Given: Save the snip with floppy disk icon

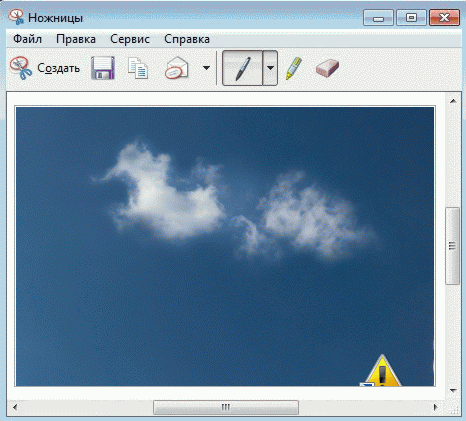Looking at the screenshot, I should [103, 68].
